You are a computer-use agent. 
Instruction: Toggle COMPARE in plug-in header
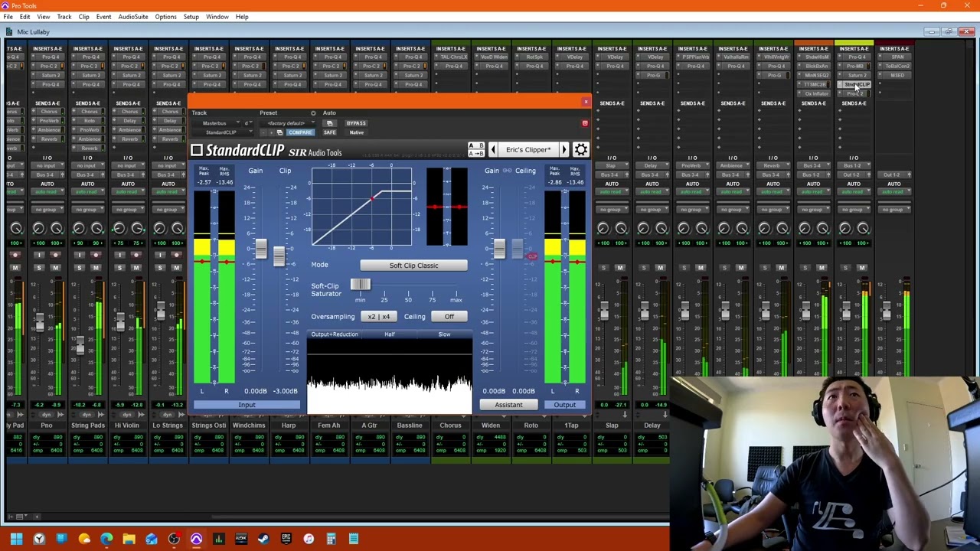(300, 132)
